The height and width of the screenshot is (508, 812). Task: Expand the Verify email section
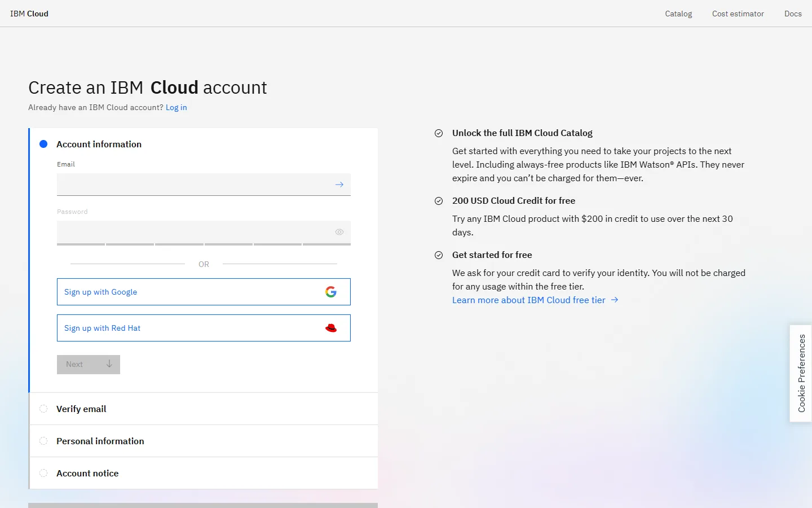pos(204,409)
